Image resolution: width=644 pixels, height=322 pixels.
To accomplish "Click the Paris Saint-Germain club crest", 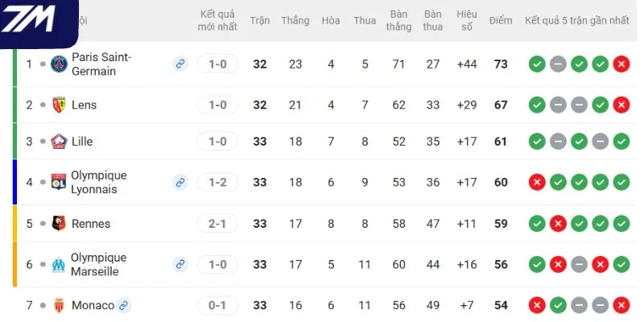I will tap(59, 64).
